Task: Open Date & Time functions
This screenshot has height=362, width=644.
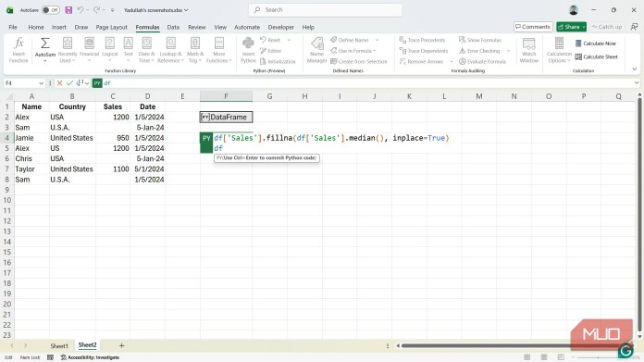Action: [146, 50]
